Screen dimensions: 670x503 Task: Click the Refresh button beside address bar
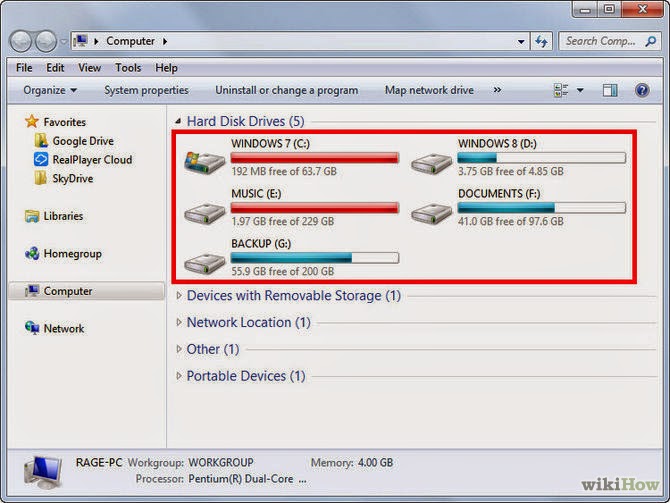point(541,41)
